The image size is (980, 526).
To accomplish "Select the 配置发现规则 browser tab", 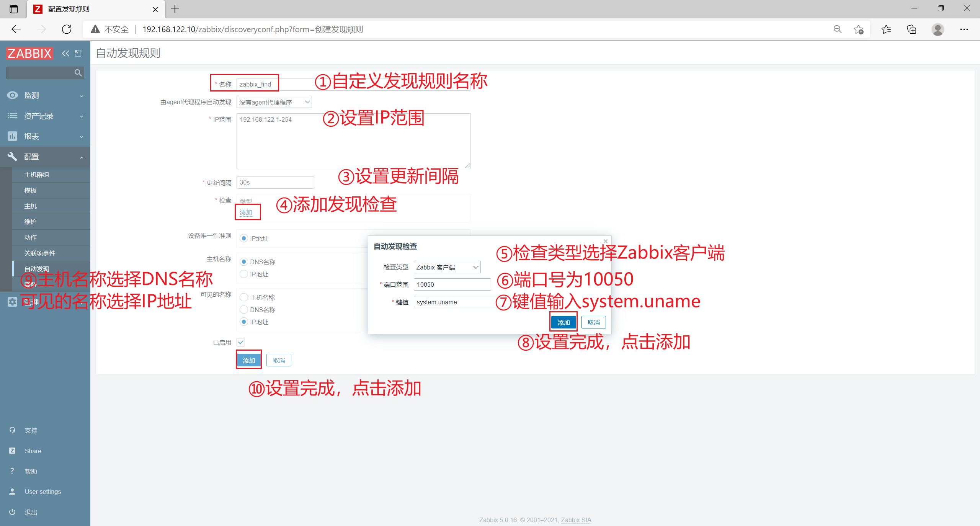I will tap(96, 9).
